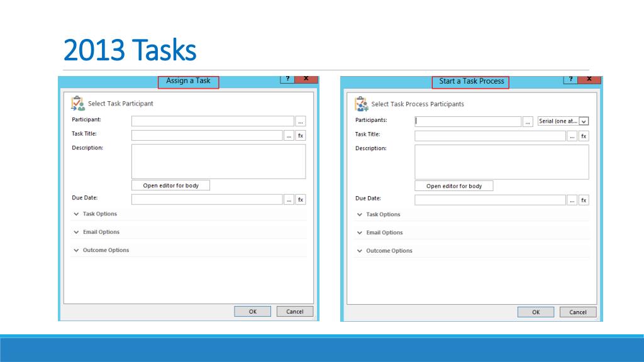Open Task Title browse button in Assign a Task

pos(289,136)
